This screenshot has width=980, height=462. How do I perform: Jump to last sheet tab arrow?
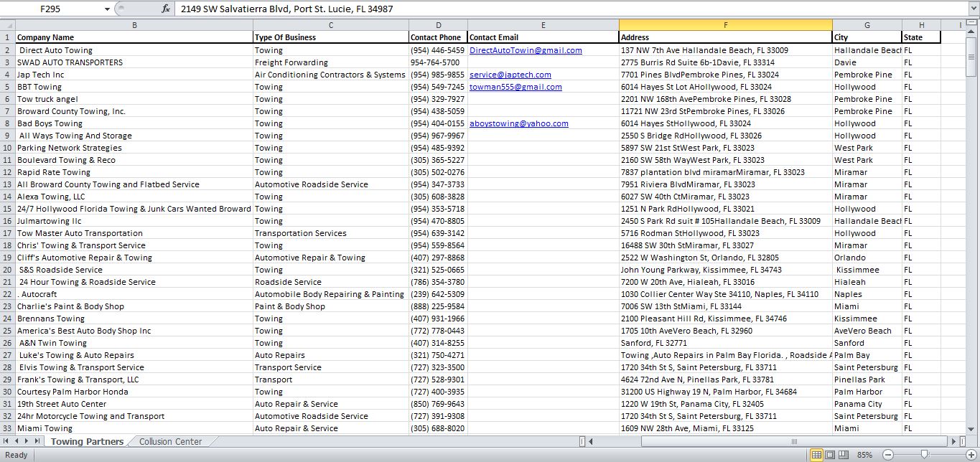tap(37, 441)
